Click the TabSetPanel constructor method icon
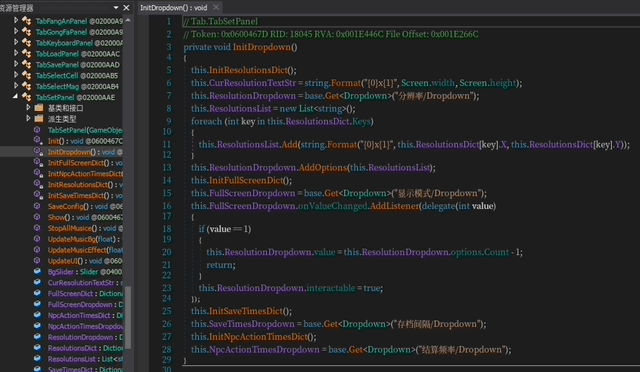The width and height of the screenshot is (640, 372). pyautogui.click(x=37, y=130)
